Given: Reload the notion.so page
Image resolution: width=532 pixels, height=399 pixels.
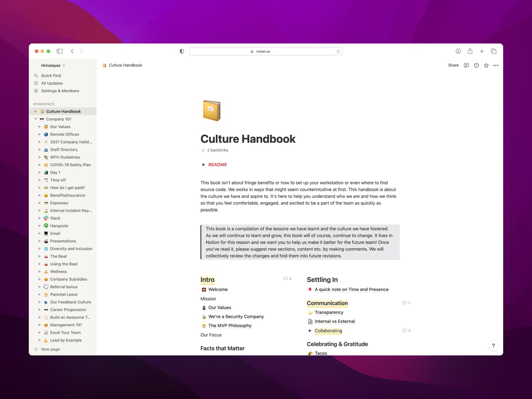Looking at the screenshot, I should pyautogui.click(x=338, y=51).
